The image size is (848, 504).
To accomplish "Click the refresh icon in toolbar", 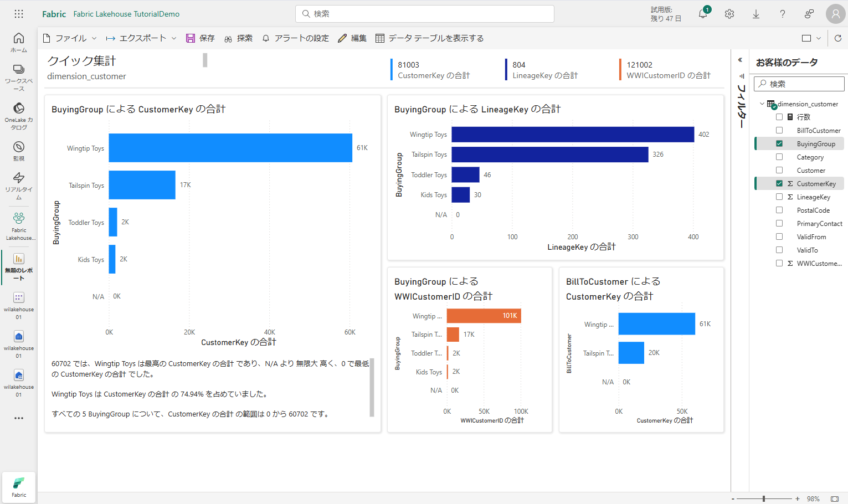I will (x=838, y=38).
